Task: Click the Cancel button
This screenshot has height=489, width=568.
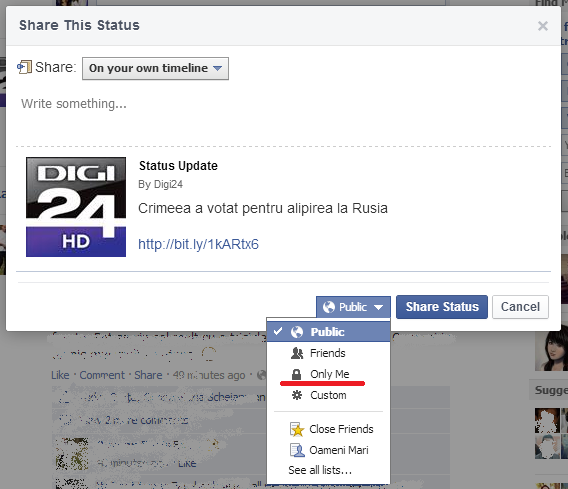Action: 520,307
